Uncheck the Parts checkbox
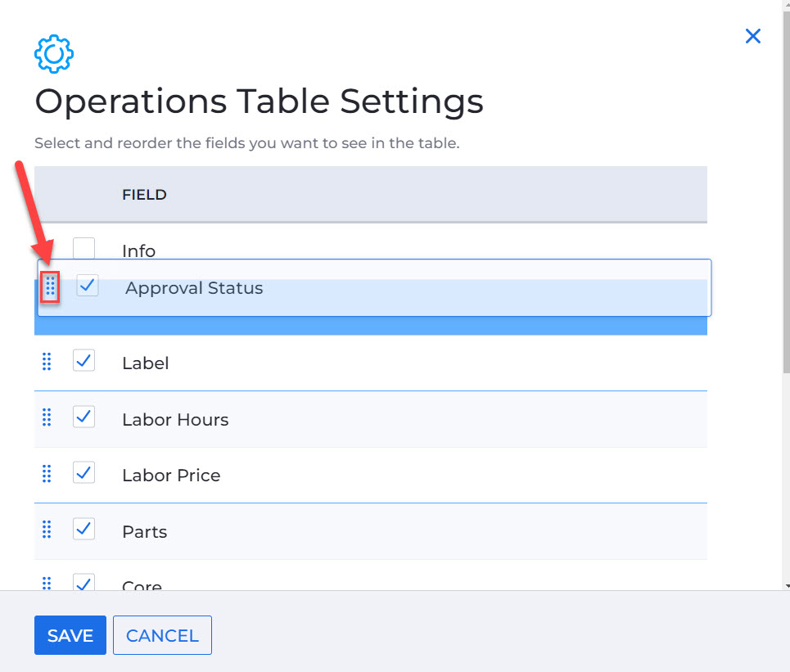790x672 pixels. [x=83, y=528]
